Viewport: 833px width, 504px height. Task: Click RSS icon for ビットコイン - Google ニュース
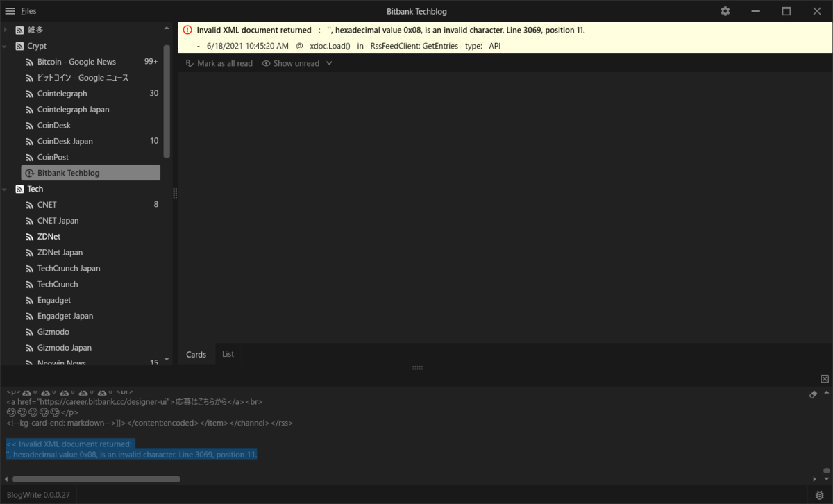click(30, 78)
